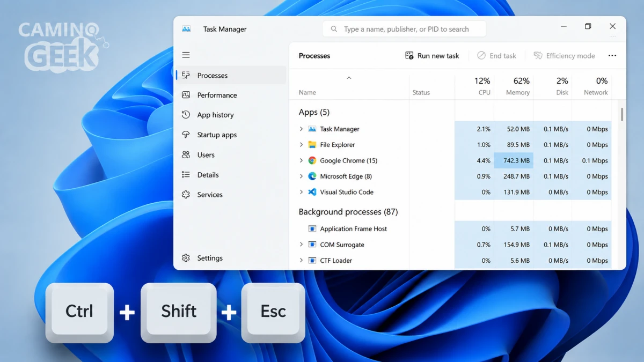The width and height of the screenshot is (644, 362).
Task: Click the COM Surrogate process icon
Action: [x=312, y=245]
